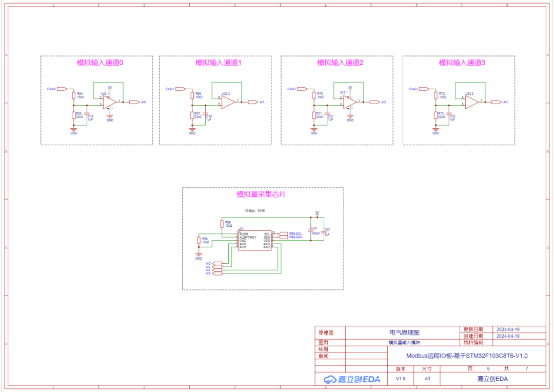Viewport: 554px width, 392px height.
Task: Click the 更新日期 2024-04-19 value
Action: tap(508, 329)
